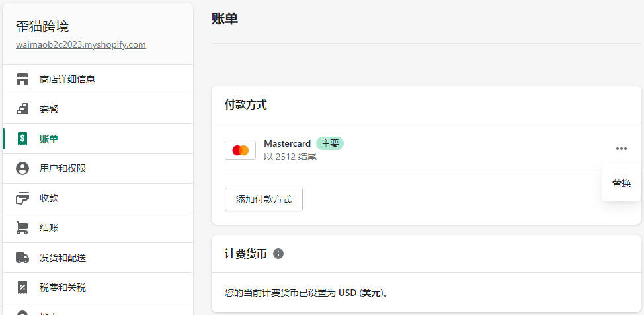Click the 添加付款方式 button

pos(264,199)
